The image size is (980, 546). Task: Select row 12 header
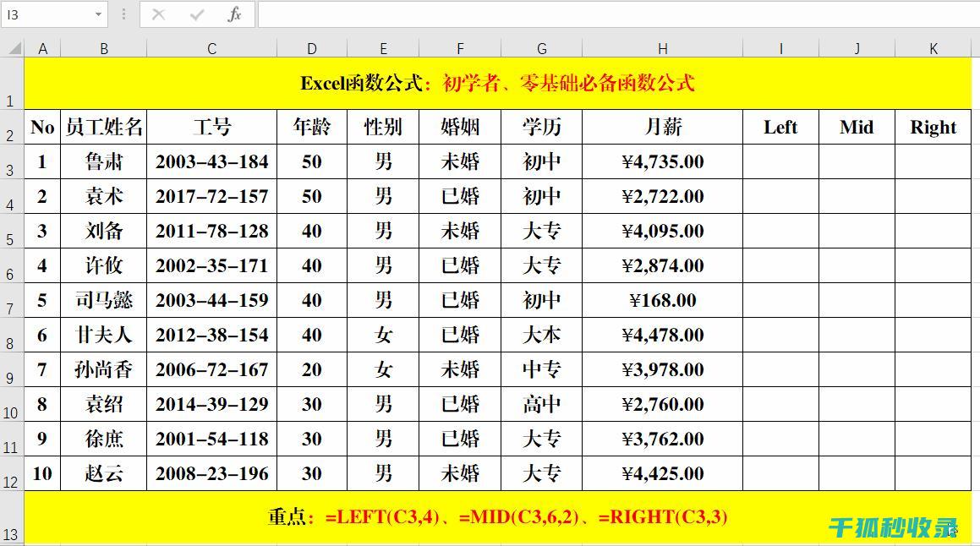pyautogui.click(x=11, y=474)
